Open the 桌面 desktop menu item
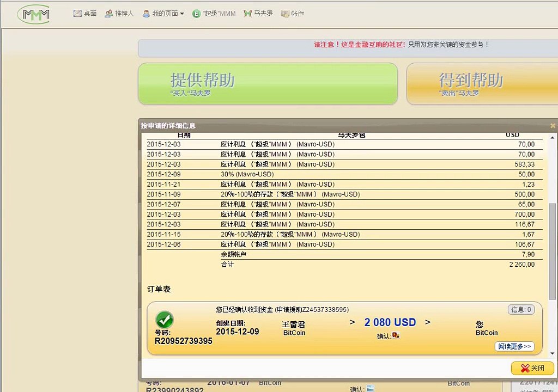Screen dimensions: 558x392 (x=85, y=14)
